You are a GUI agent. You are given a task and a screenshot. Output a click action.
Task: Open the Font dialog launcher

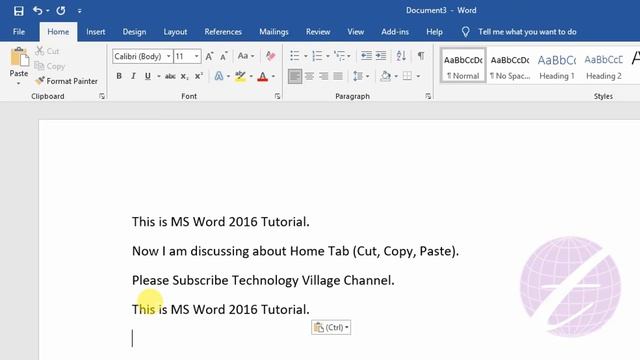coord(277,96)
